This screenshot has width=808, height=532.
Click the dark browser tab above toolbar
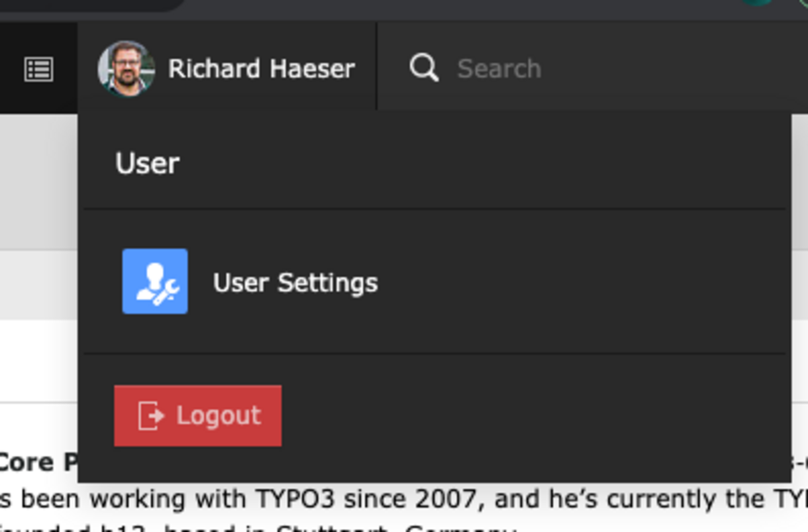[90, 5]
